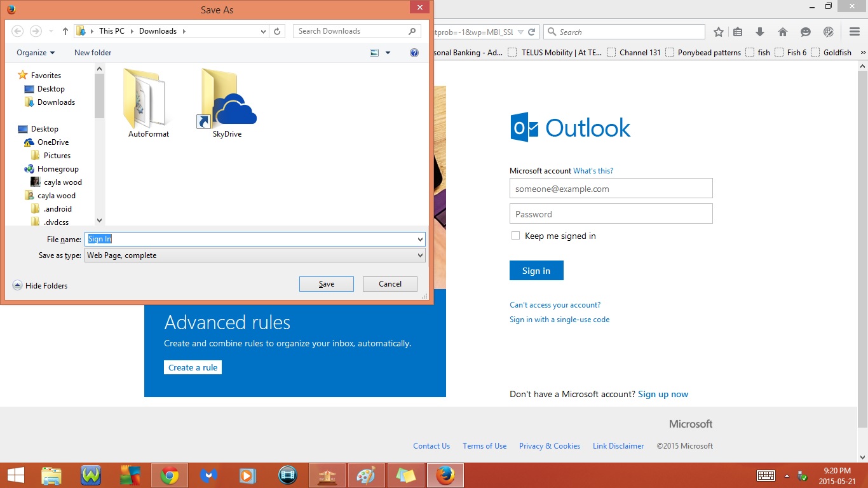Viewport: 868px width, 488px height.
Task: Click the Forward arrow in Save As dialog
Action: tap(36, 31)
